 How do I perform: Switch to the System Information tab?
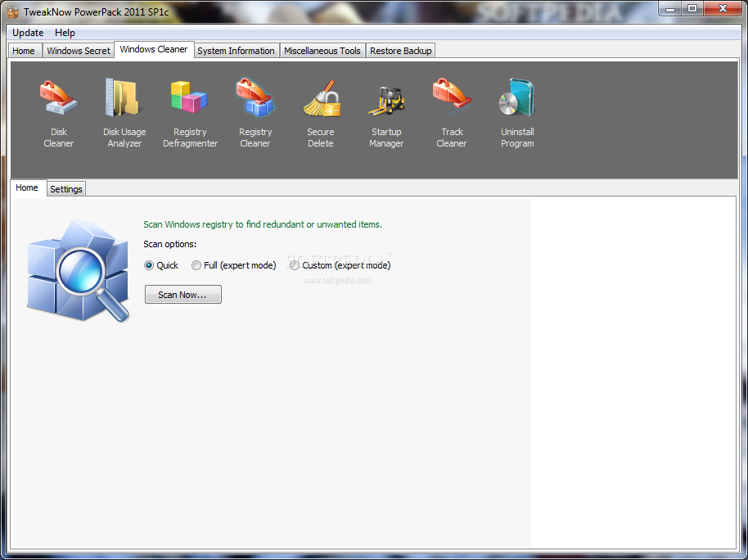(236, 51)
